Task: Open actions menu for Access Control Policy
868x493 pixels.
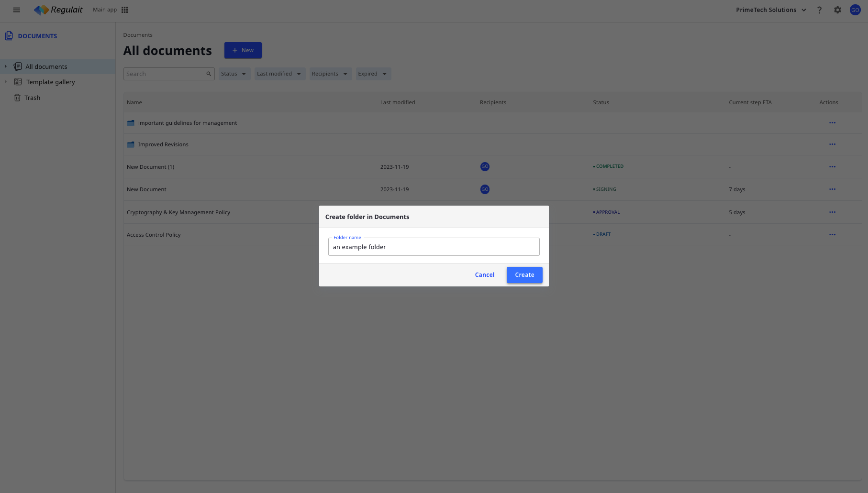Action: tap(832, 235)
